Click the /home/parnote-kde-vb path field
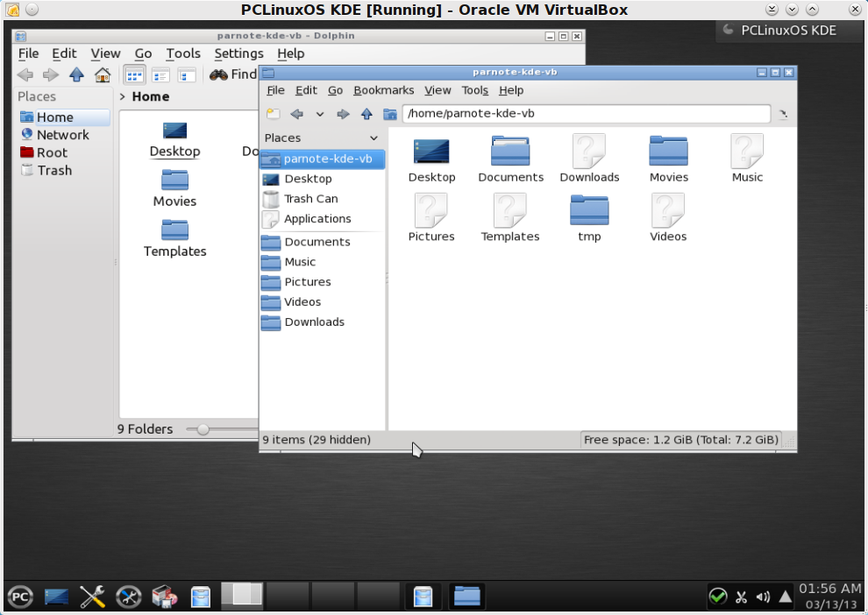Screen dimensions: 868x615 [x=587, y=114]
